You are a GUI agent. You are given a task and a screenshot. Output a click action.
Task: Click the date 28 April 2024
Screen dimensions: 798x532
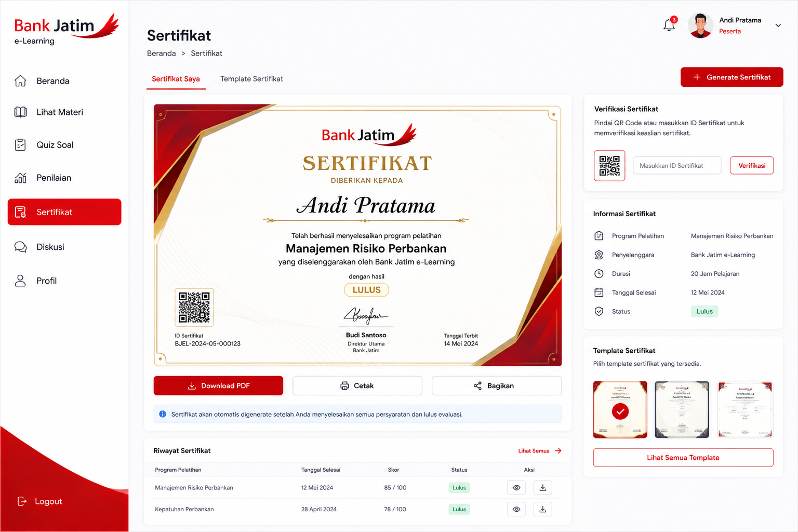point(319,510)
